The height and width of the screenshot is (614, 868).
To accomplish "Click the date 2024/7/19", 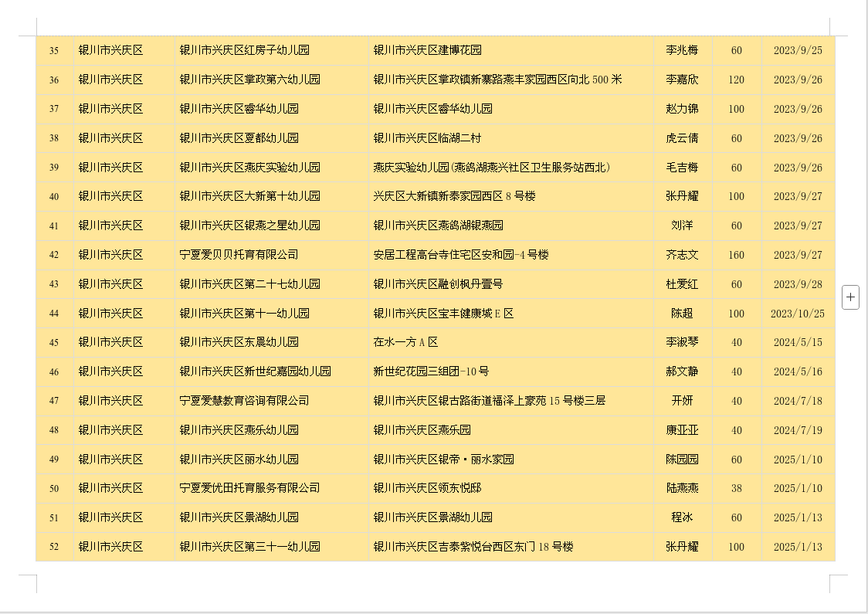I will pyautogui.click(x=798, y=431).
